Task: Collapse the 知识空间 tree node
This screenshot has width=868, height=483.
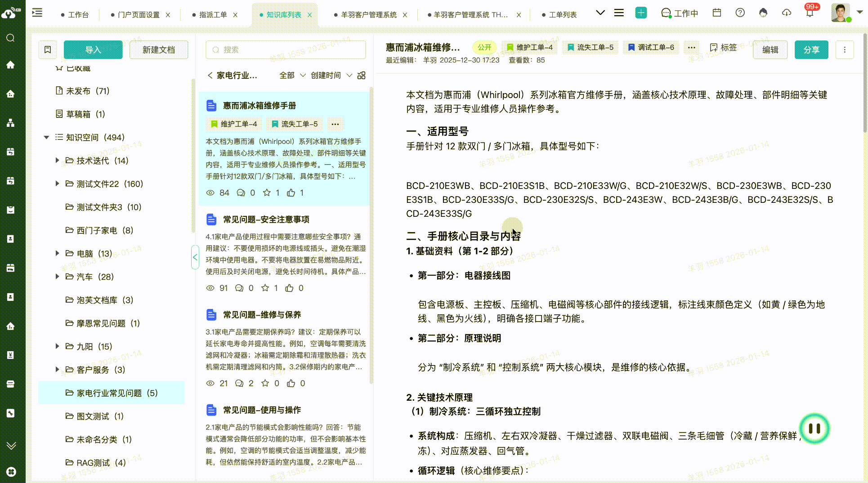Action: pyautogui.click(x=46, y=138)
